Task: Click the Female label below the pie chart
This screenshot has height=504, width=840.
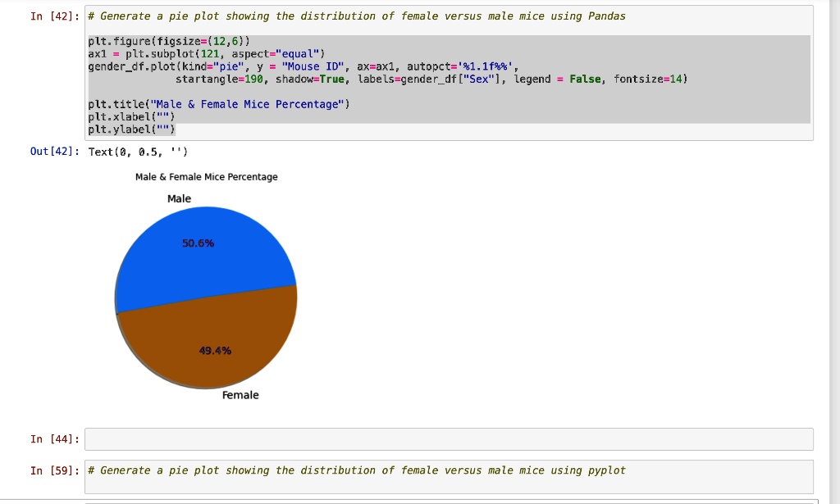Action: pos(240,394)
